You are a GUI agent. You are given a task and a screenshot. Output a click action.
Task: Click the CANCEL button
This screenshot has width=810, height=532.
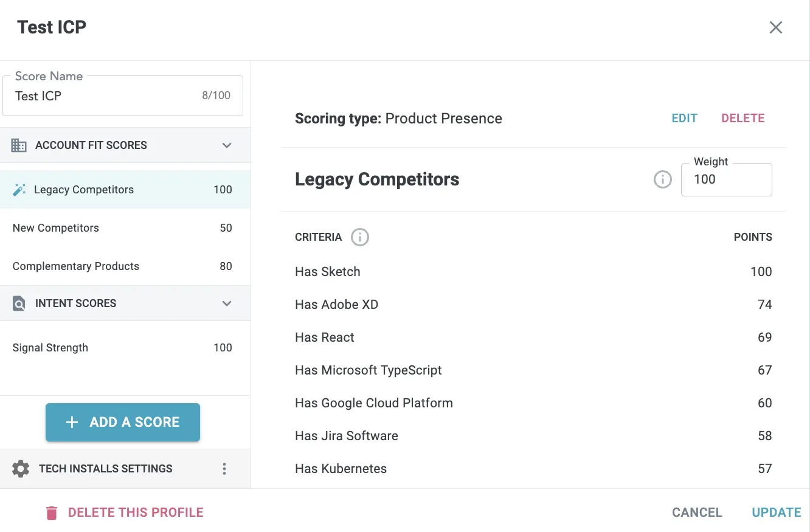(697, 513)
